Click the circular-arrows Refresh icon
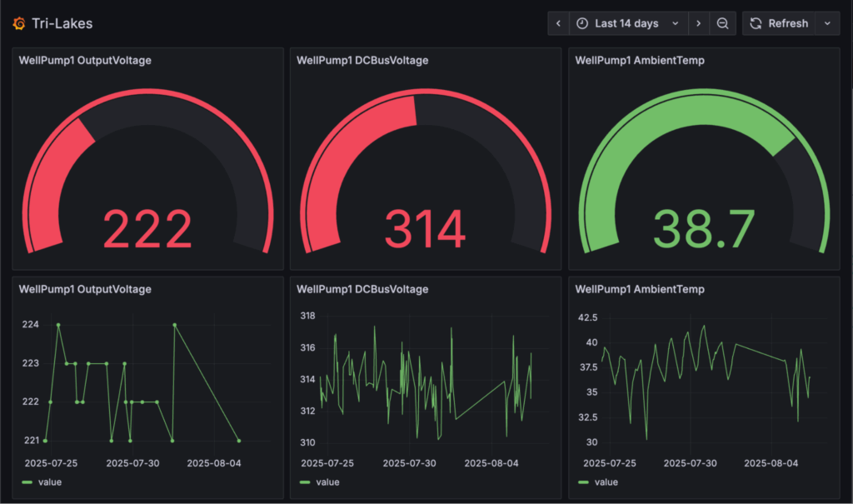Image resolution: width=853 pixels, height=504 pixels. click(x=756, y=23)
